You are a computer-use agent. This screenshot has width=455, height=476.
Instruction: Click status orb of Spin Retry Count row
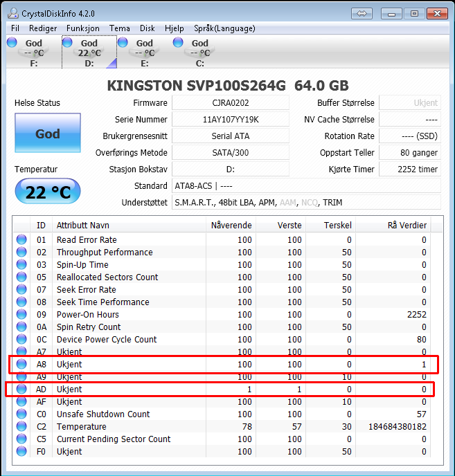[21, 327]
